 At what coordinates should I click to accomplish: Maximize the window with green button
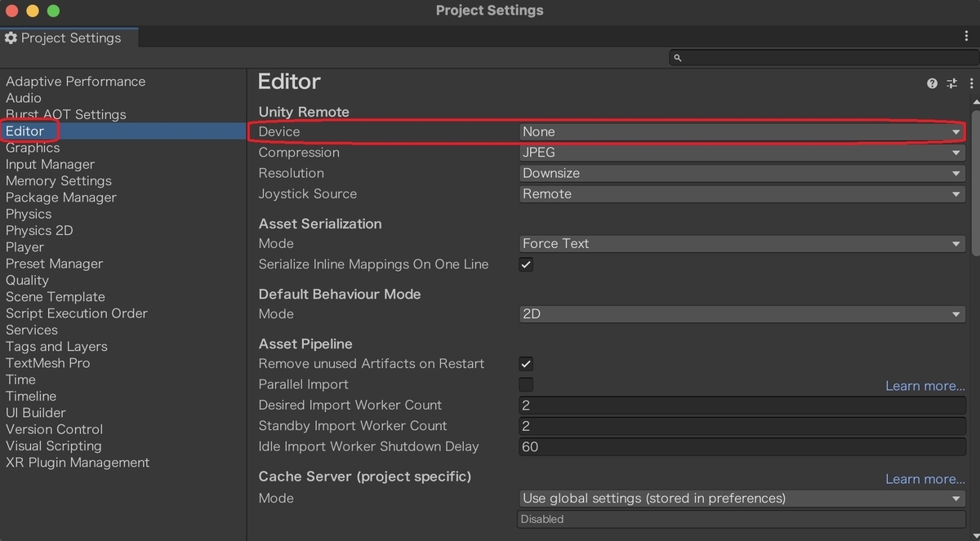click(x=53, y=11)
